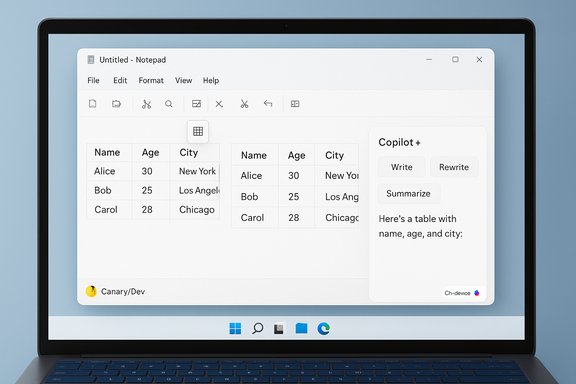
Task: Select the City header in right table
Action: point(335,155)
